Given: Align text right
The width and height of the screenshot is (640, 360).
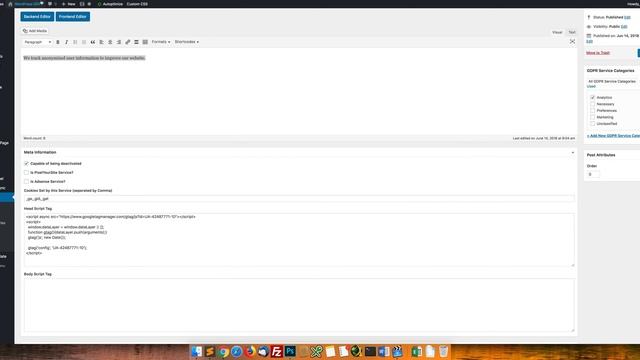Looking at the screenshot, I should click(x=119, y=42).
